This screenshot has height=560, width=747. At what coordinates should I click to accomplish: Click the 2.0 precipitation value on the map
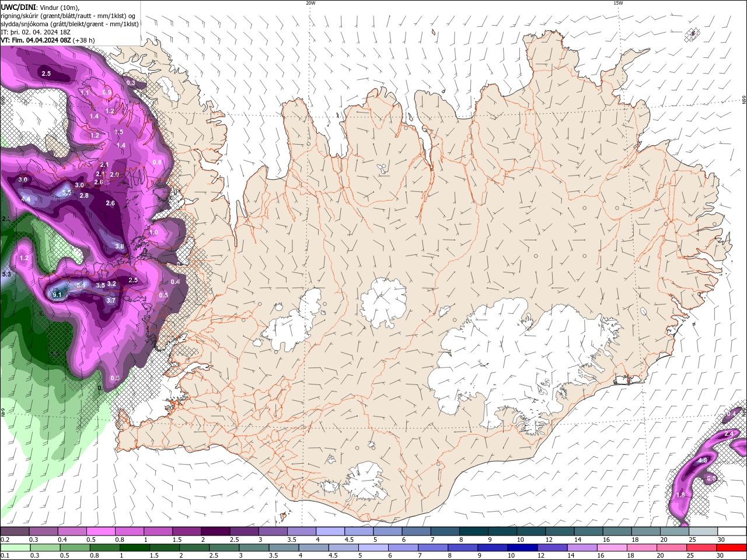114,174
